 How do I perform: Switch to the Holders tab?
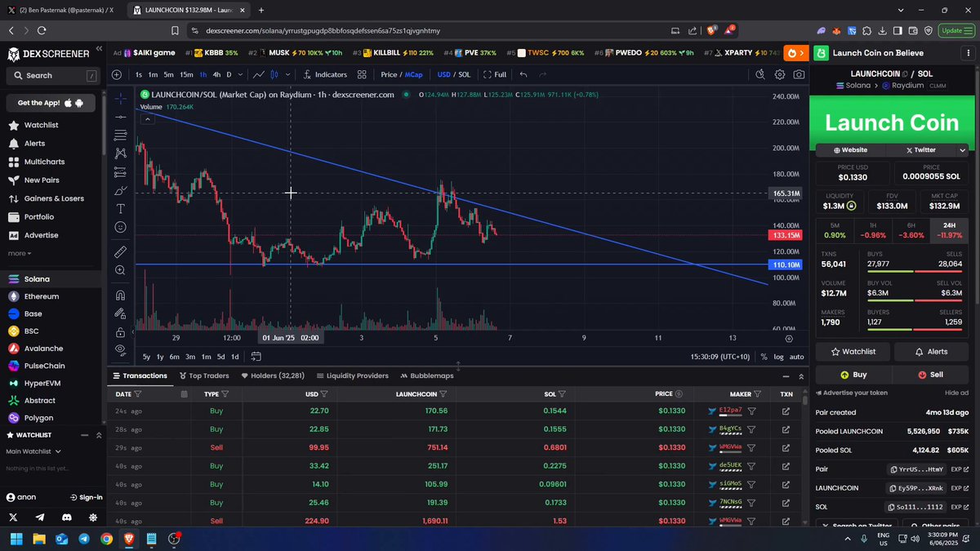(x=273, y=375)
